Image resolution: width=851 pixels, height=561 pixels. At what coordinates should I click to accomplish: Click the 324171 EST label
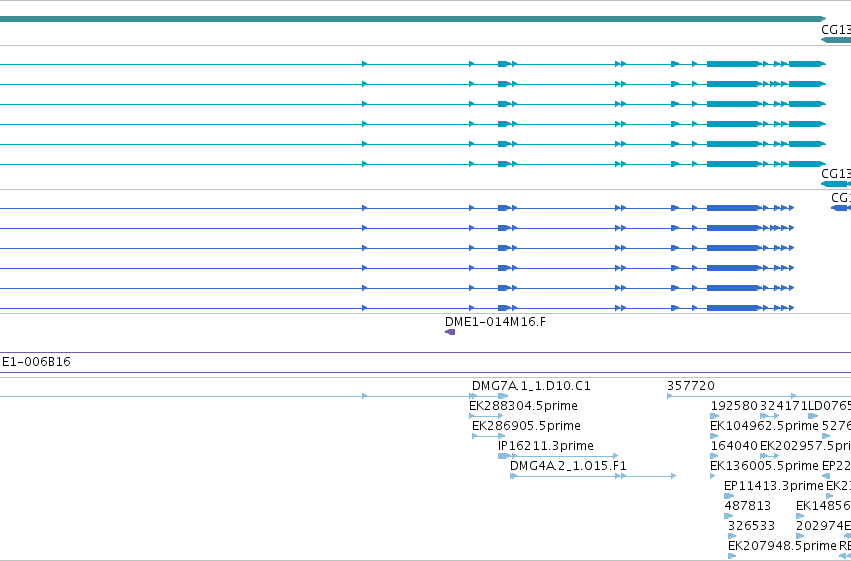[x=783, y=406]
